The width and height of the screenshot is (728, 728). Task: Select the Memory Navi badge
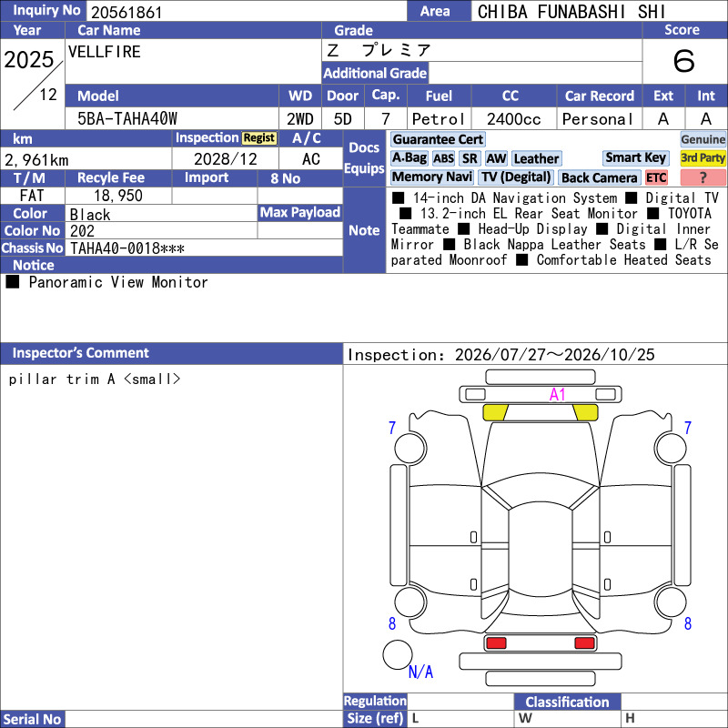pos(431,177)
